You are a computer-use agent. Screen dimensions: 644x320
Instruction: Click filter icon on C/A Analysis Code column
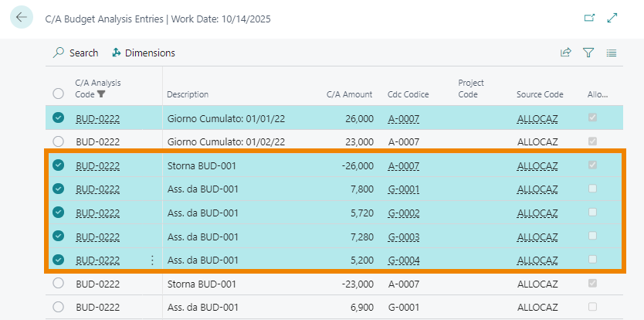101,94
